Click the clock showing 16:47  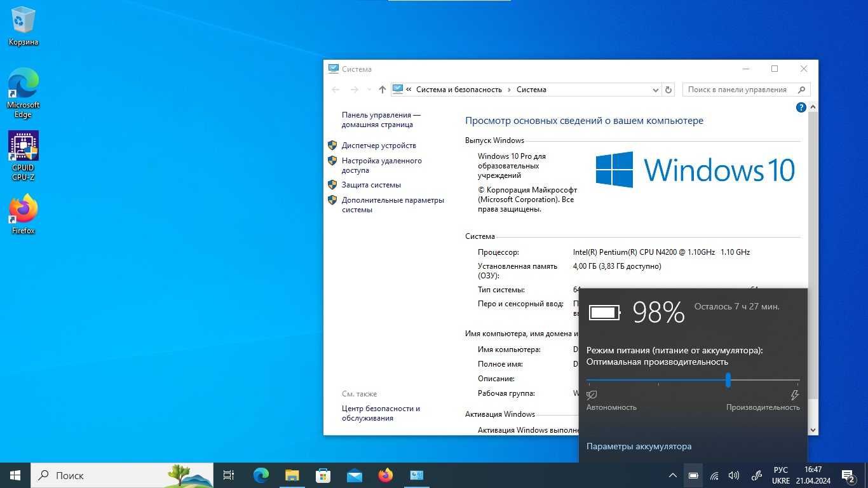tap(813, 470)
